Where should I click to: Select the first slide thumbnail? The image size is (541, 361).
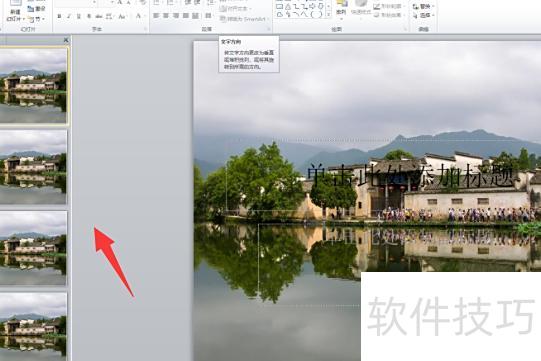pos(33,86)
